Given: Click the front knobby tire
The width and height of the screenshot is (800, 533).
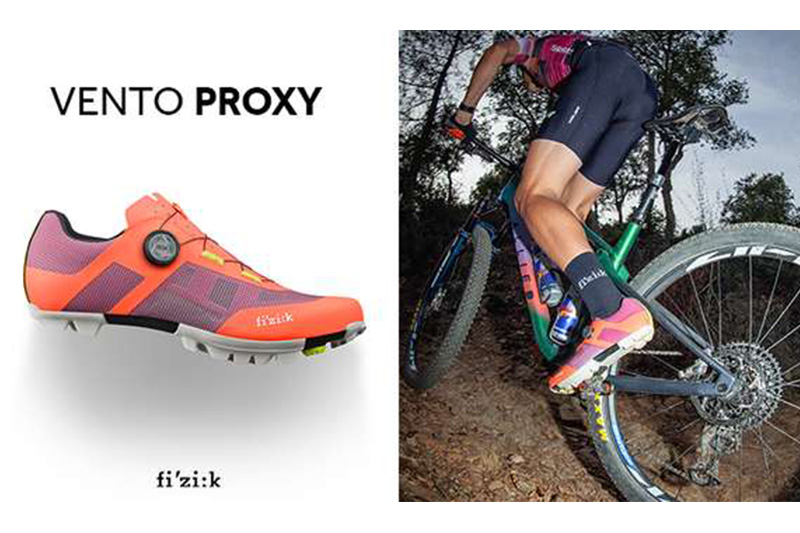Looking at the screenshot, I should (448, 306).
